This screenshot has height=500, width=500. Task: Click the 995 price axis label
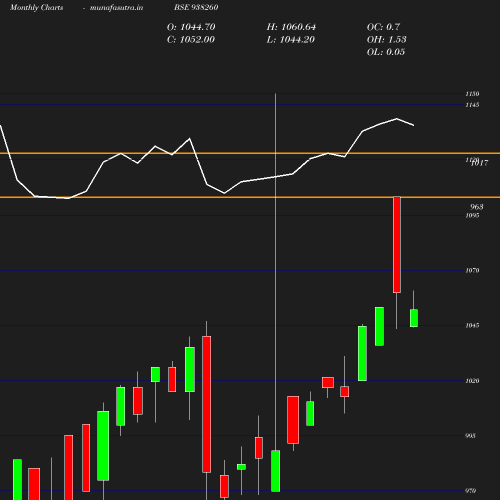tap(470, 436)
